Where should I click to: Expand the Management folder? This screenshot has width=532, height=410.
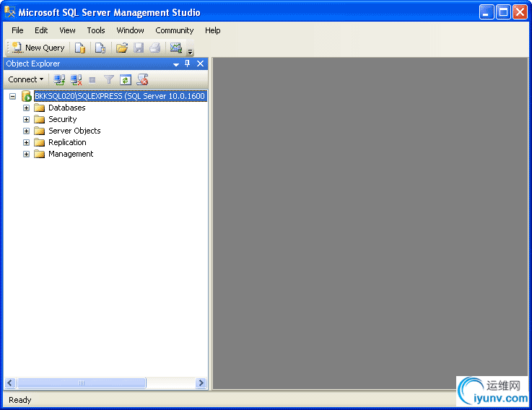26,154
